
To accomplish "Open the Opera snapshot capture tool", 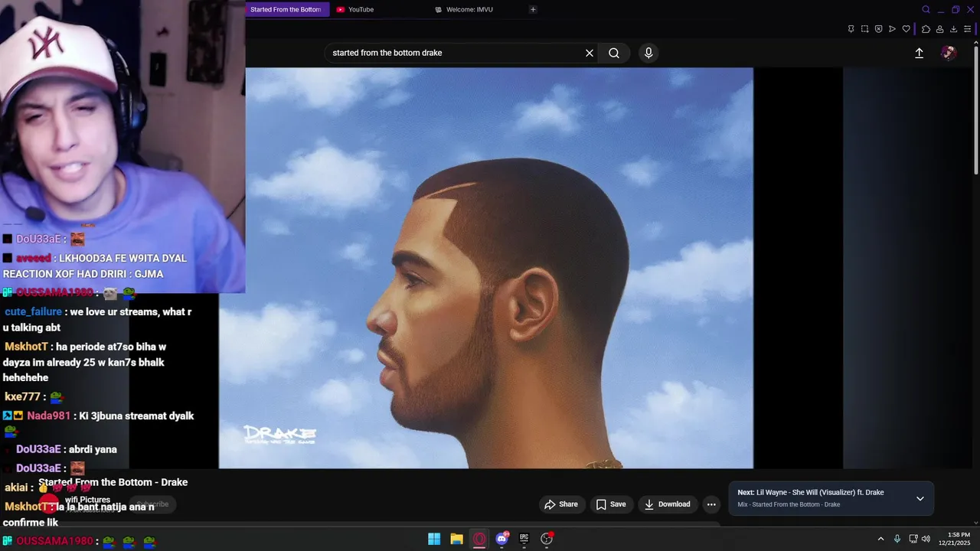I will [864, 29].
